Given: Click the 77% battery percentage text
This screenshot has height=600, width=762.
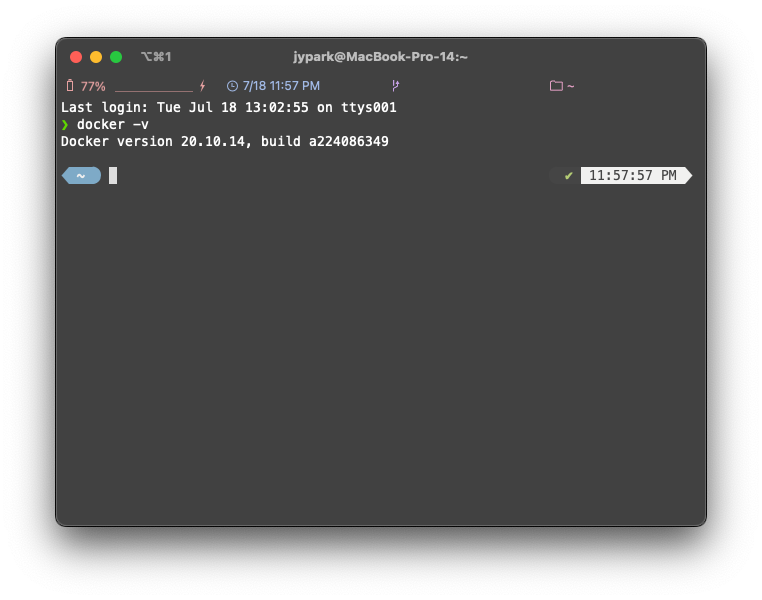Looking at the screenshot, I should tap(93, 86).
